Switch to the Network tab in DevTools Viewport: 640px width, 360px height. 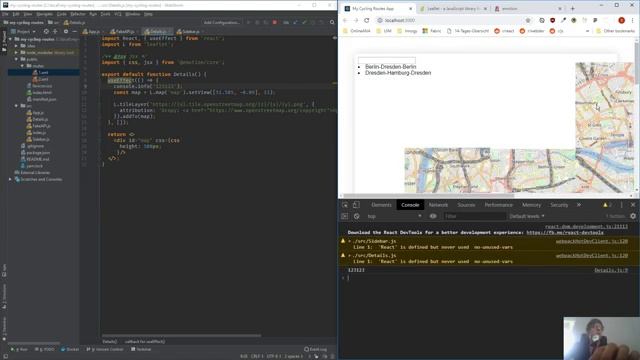438,205
